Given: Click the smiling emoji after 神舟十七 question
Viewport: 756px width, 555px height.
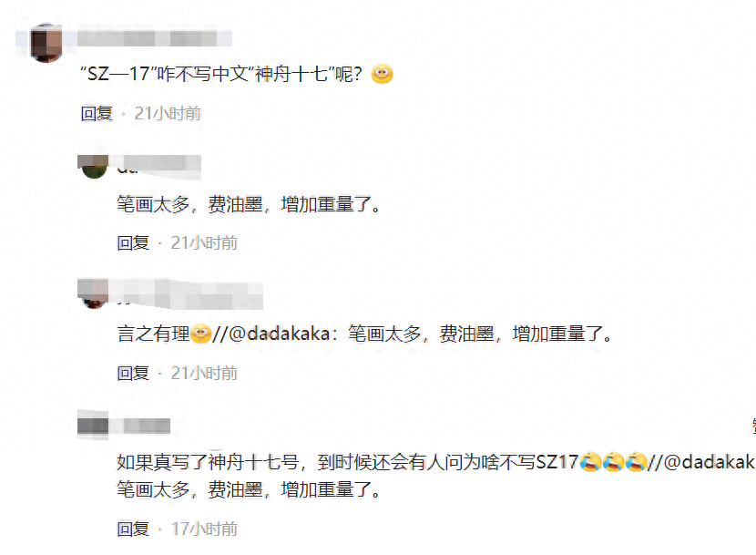Looking at the screenshot, I should [383, 74].
